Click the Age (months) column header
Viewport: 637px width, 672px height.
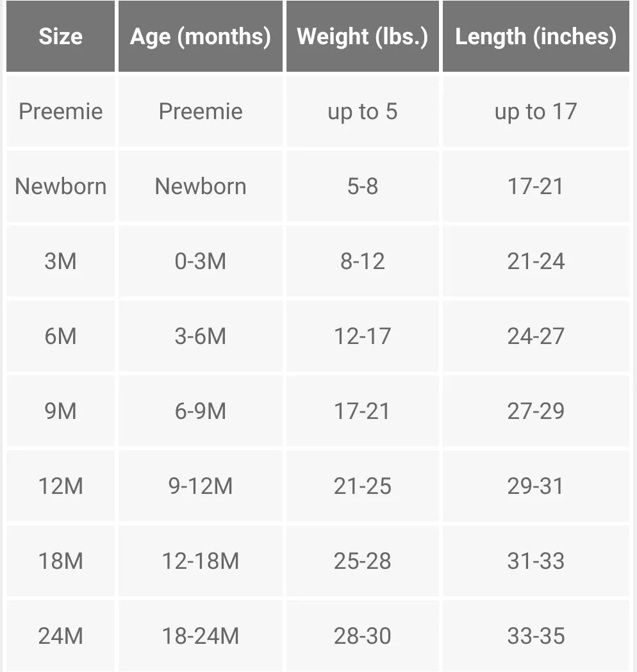click(x=200, y=36)
